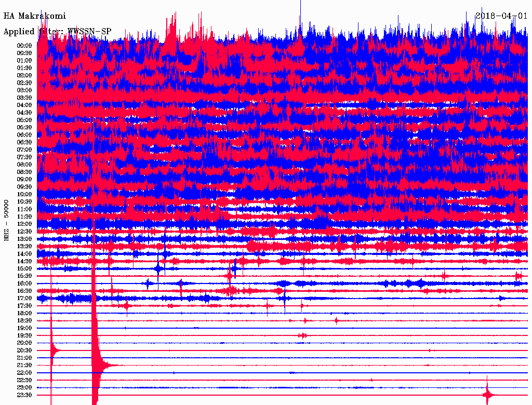The height and width of the screenshot is (405, 532).
Task: Click the 15:30 time label
Action: pyautogui.click(x=24, y=276)
